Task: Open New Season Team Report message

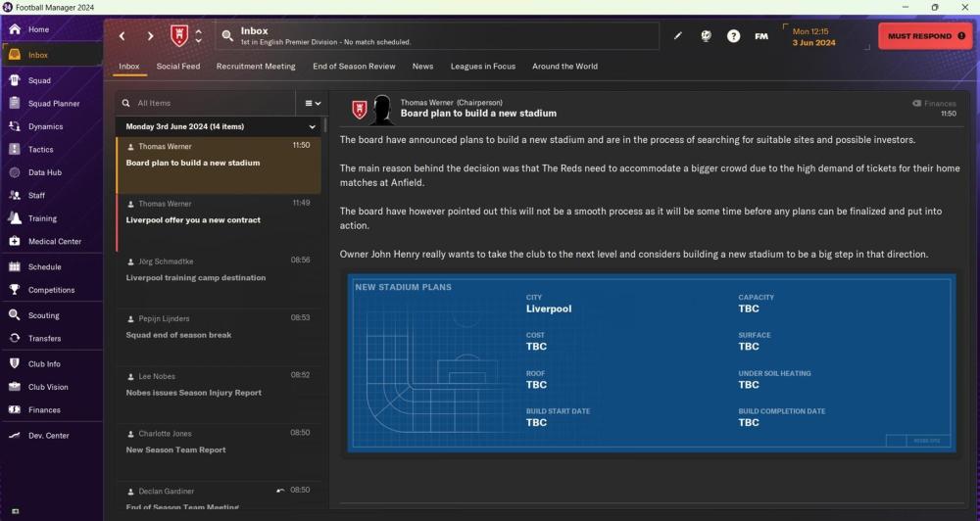Action: pos(219,452)
